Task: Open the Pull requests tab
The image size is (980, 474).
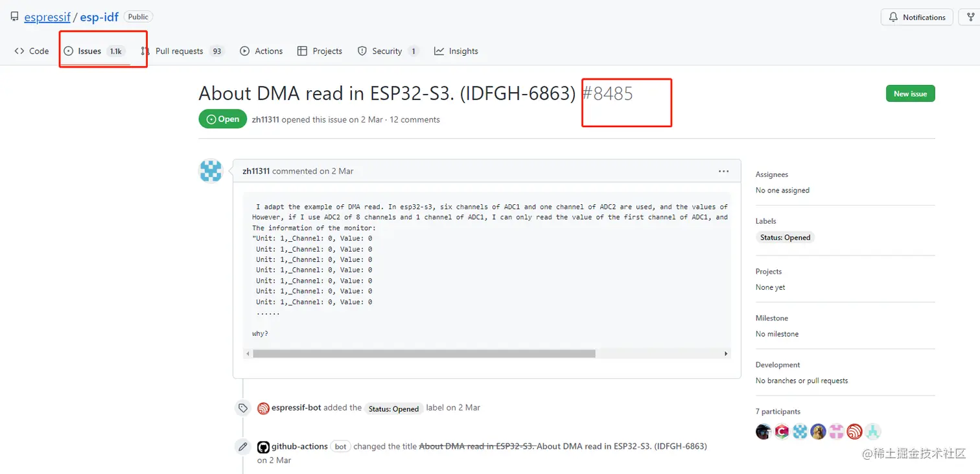Action: (x=182, y=51)
